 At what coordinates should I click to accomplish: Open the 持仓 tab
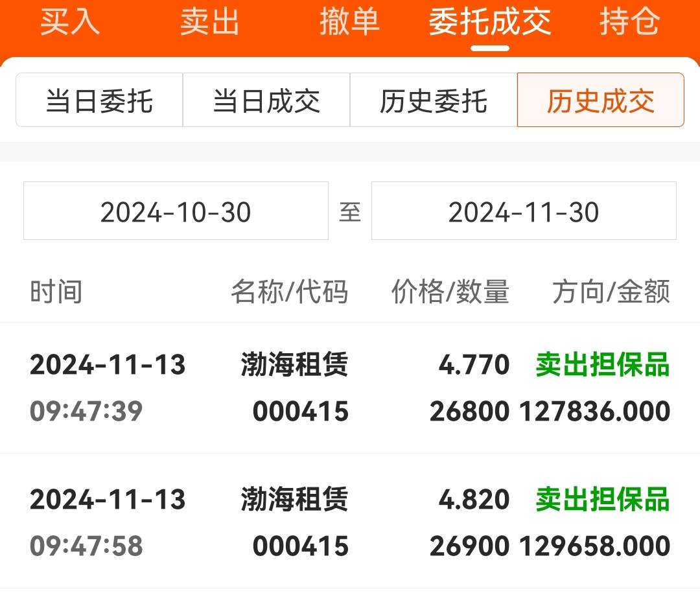629,22
